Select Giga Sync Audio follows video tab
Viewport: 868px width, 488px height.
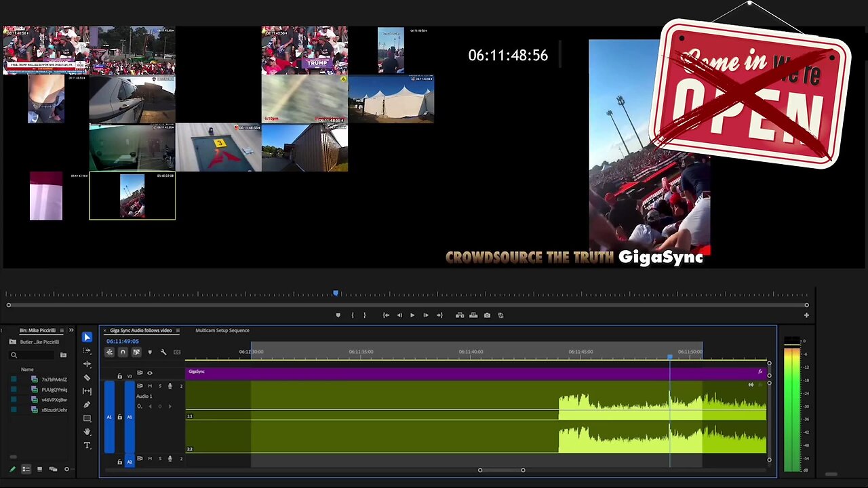click(141, 330)
